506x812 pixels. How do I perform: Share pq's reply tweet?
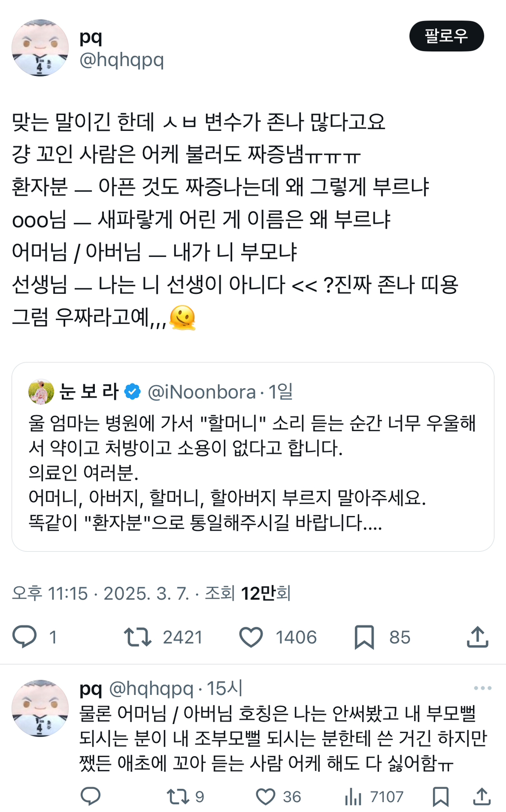pyautogui.click(x=482, y=796)
